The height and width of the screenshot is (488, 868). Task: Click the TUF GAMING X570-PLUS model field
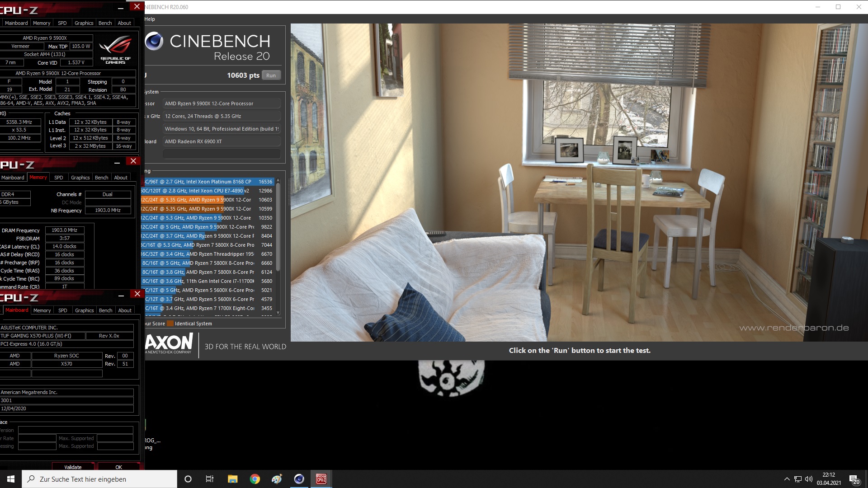[x=42, y=336]
